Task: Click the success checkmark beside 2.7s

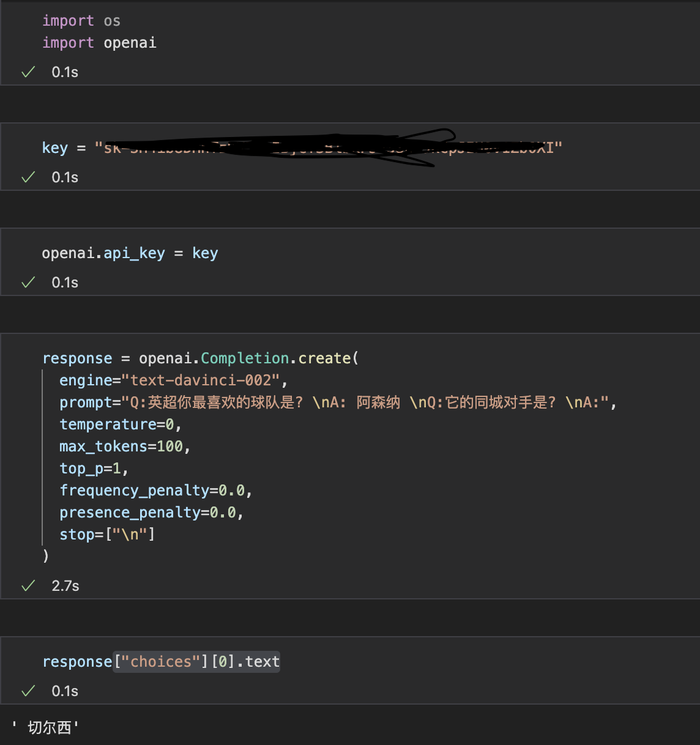Action: 28,586
